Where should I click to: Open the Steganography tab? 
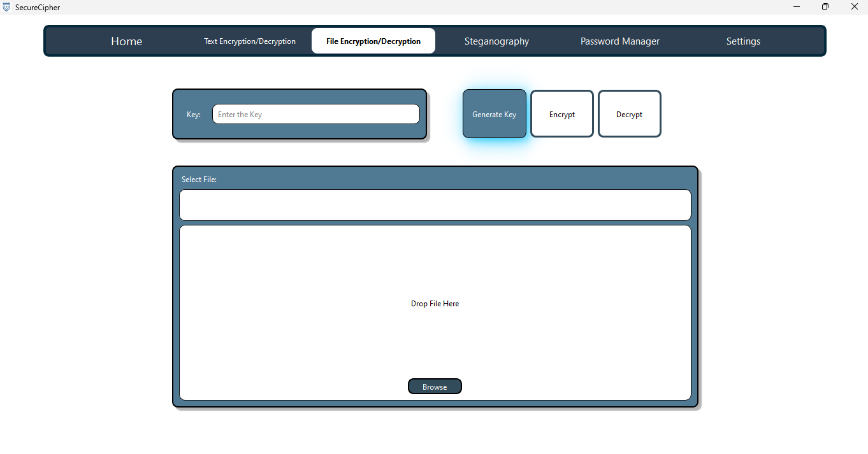tap(496, 41)
